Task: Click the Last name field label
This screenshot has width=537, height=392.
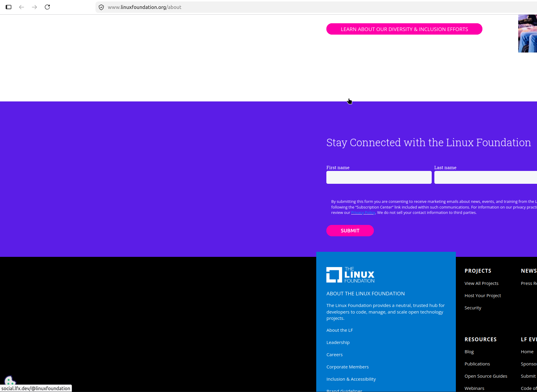Action: 445,168
